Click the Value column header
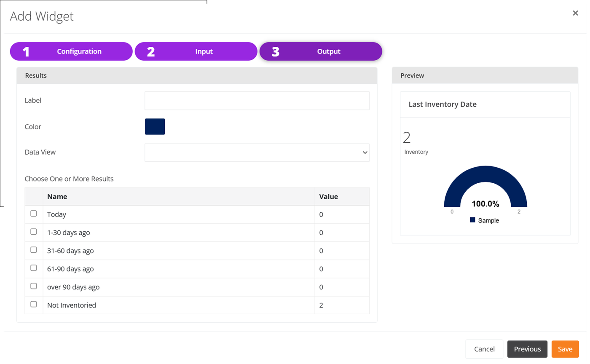The width and height of the screenshot is (590, 364). click(x=342, y=196)
